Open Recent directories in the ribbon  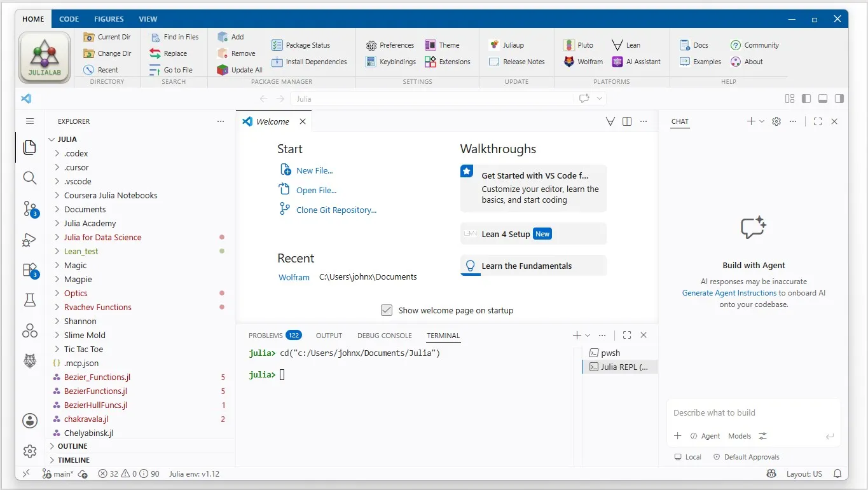point(100,70)
